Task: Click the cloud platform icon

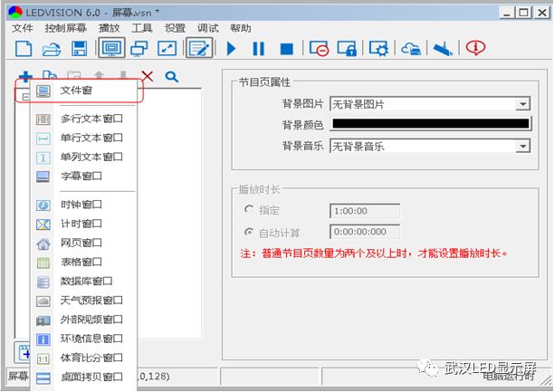Action: click(x=411, y=48)
